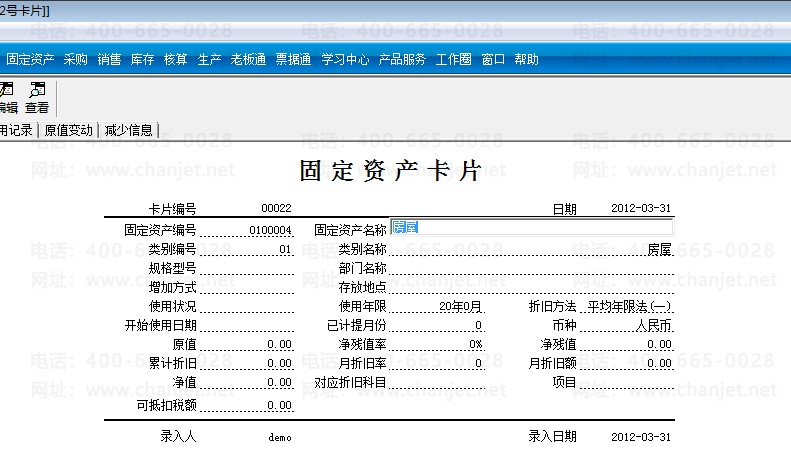
Task: Click the 部门名称 field
Action: [532, 268]
